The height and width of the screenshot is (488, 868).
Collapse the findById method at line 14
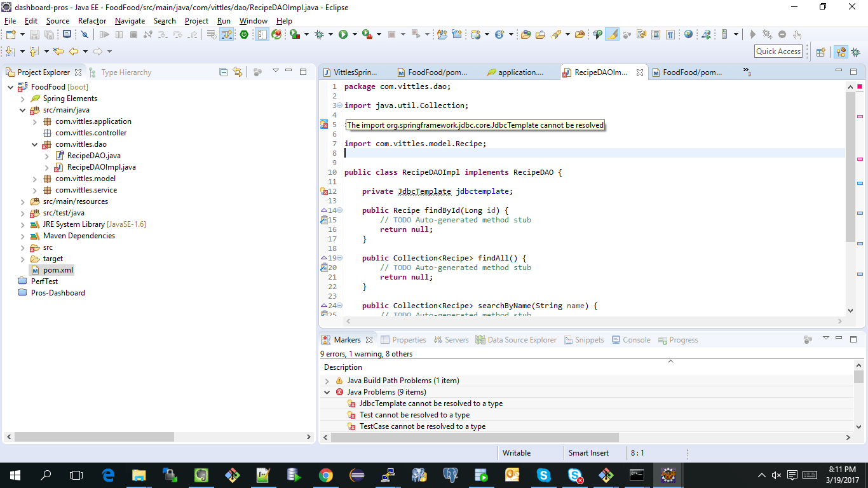[x=339, y=210]
